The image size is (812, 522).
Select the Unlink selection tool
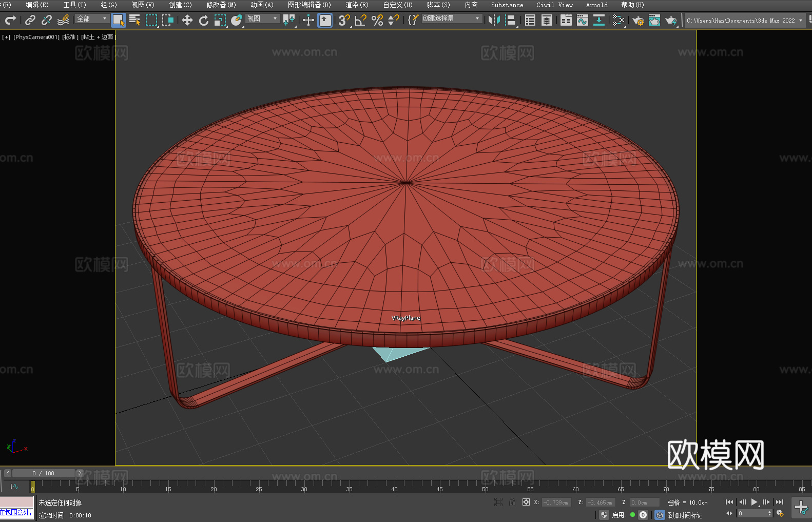tap(47, 20)
